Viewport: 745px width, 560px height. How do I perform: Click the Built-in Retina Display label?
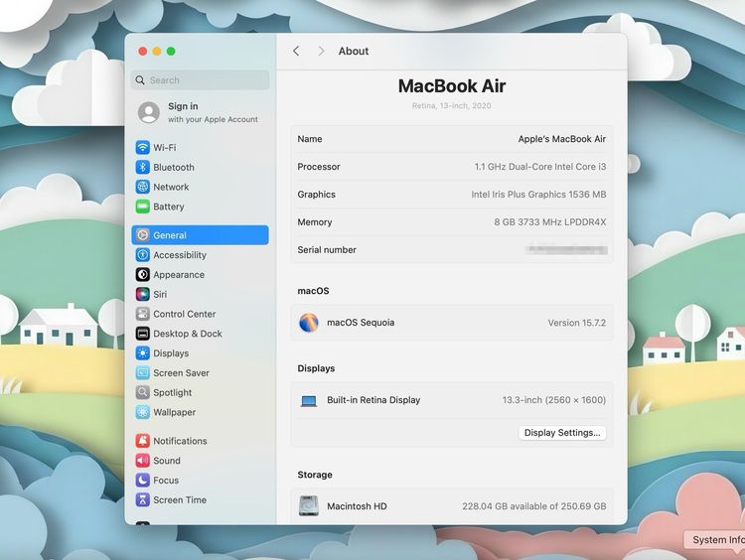373,400
